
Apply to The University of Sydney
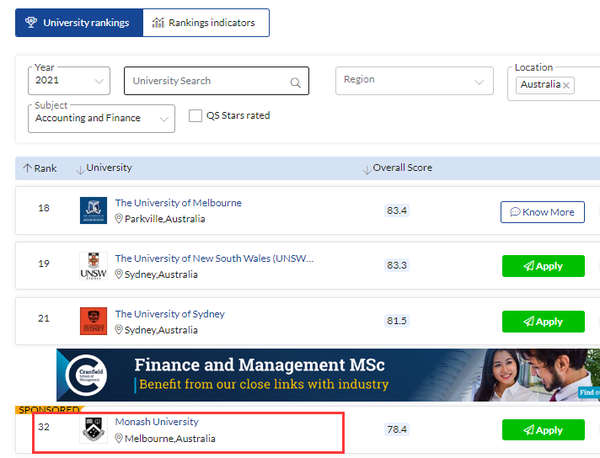[543, 321]
